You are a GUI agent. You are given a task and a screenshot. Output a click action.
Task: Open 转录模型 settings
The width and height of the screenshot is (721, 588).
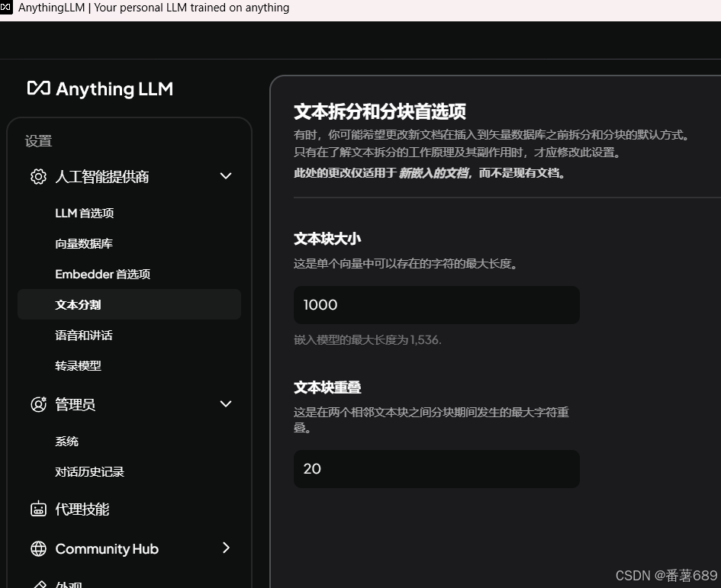(78, 365)
